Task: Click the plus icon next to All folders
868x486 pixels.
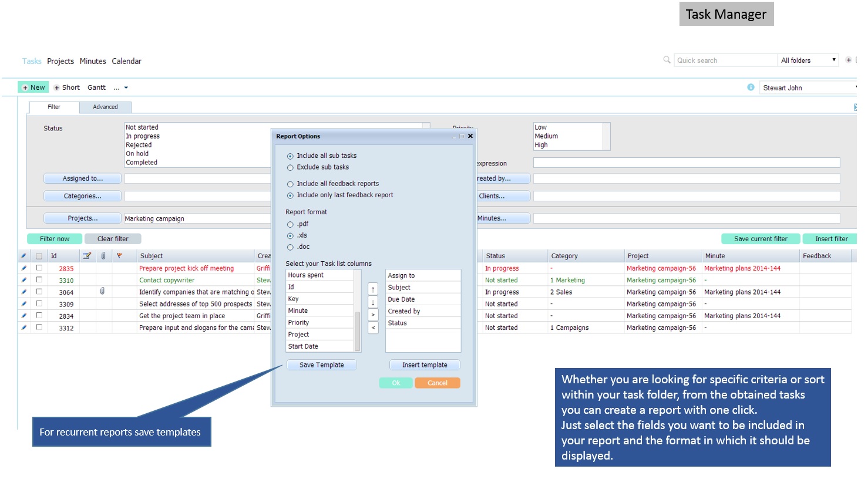Action: tap(848, 60)
